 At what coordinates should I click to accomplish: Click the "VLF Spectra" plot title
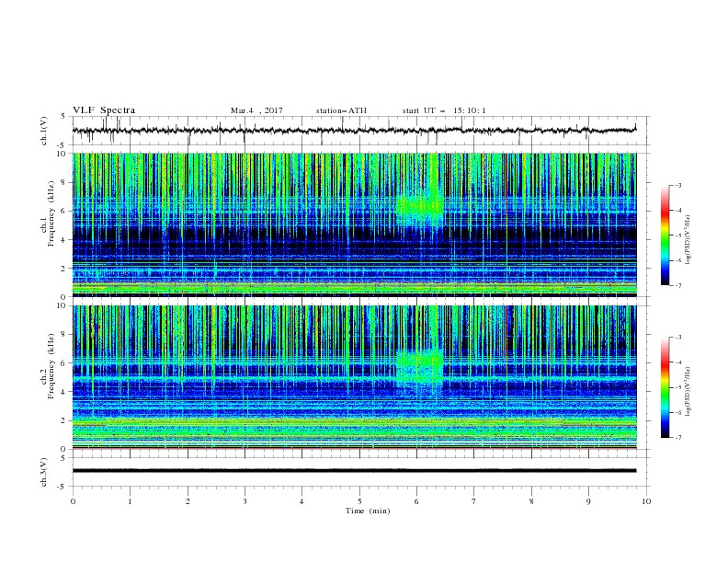[104, 110]
